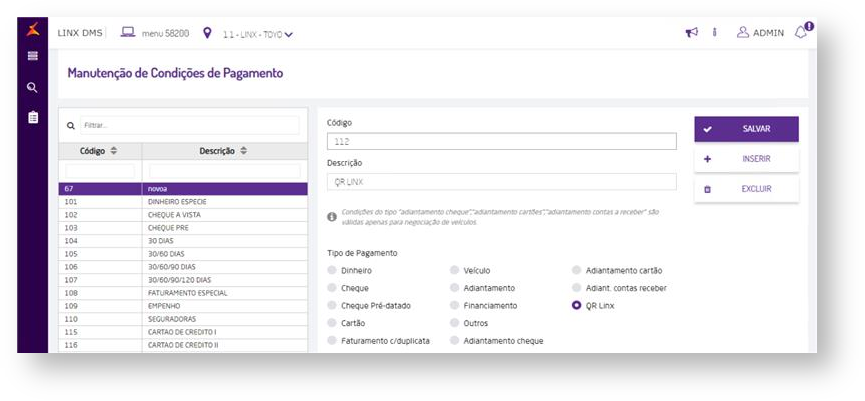Select the Dinheiro payment type
The width and height of the screenshot is (865, 401).
333,270
